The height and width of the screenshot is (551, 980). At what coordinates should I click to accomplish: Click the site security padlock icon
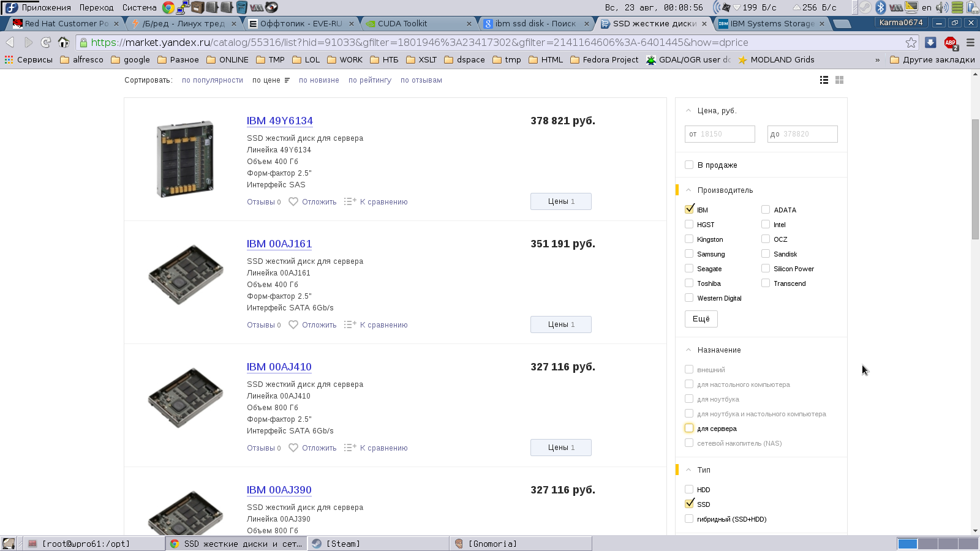[84, 42]
